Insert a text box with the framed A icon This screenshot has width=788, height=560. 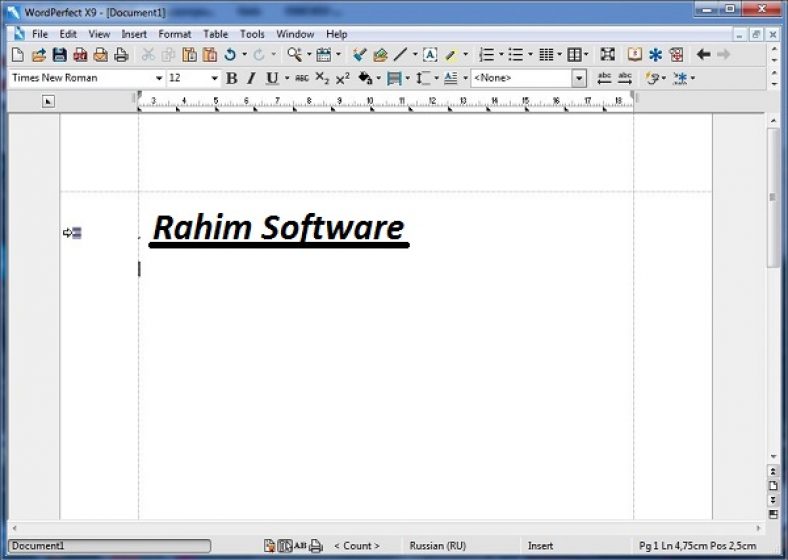pos(430,54)
